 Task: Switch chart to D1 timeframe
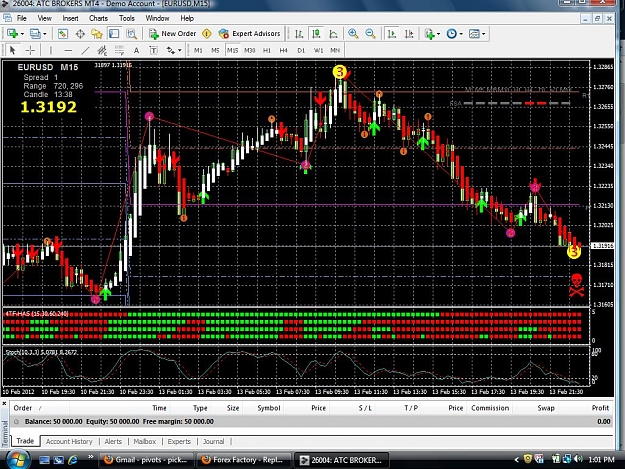[301, 51]
